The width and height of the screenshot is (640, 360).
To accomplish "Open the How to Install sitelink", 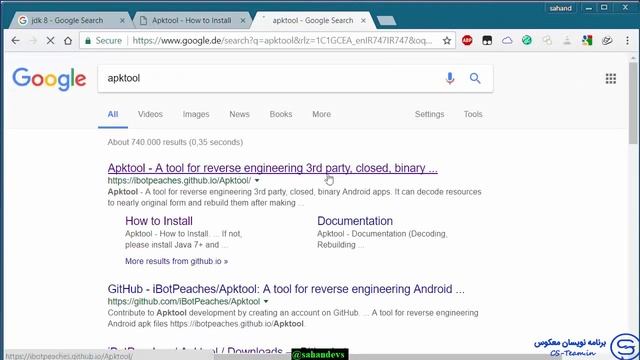I will [159, 221].
